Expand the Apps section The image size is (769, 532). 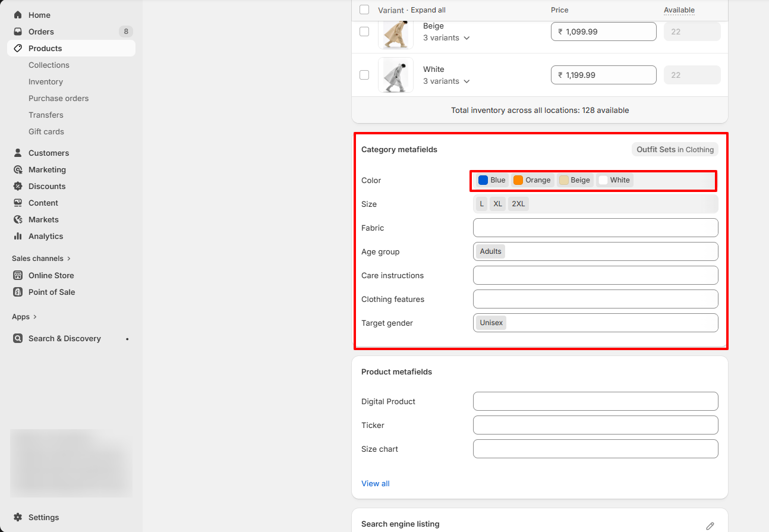click(x=24, y=317)
